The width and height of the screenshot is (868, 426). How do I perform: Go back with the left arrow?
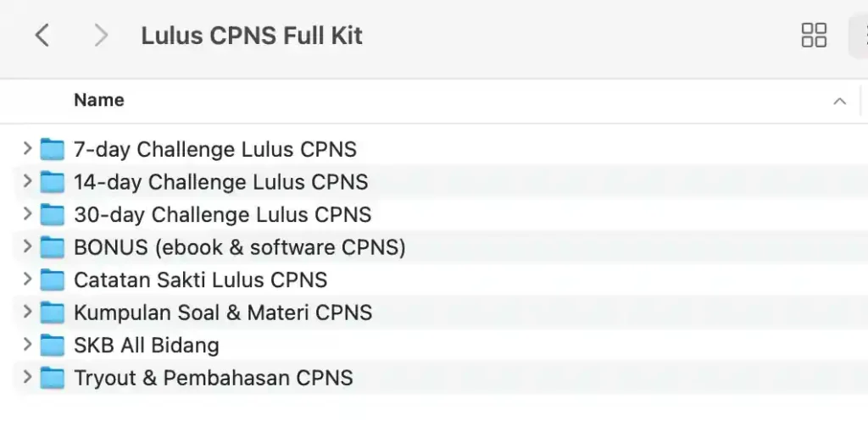(x=42, y=36)
